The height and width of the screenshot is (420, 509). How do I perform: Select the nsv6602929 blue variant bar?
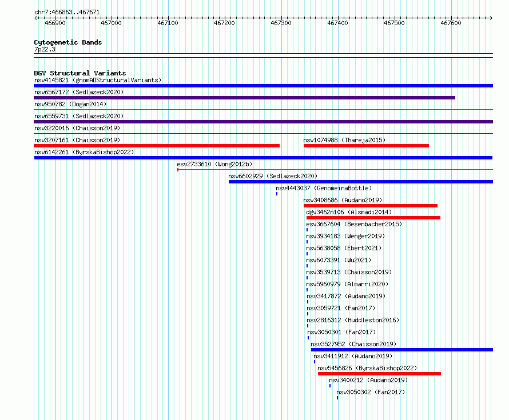[x=361, y=182]
